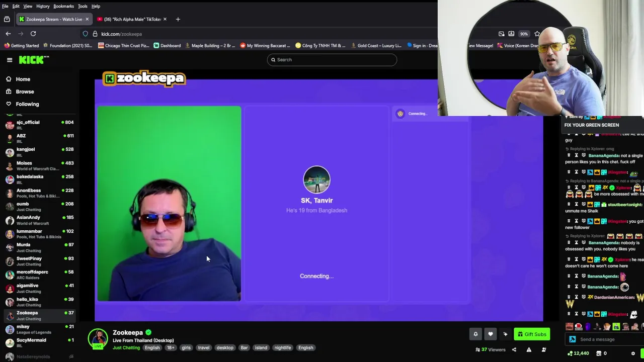
Task: Open the File menu
Action: point(5,6)
